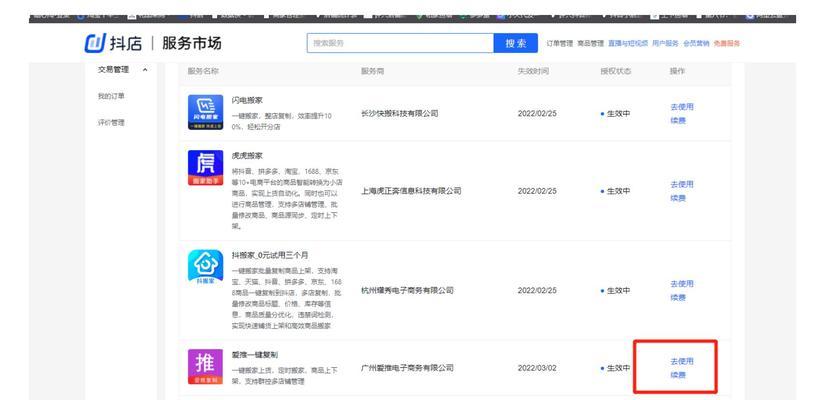This screenshot has height=400, width=828.
Task: Click 去使用 for 虎虎搬家
Action: [682, 184]
